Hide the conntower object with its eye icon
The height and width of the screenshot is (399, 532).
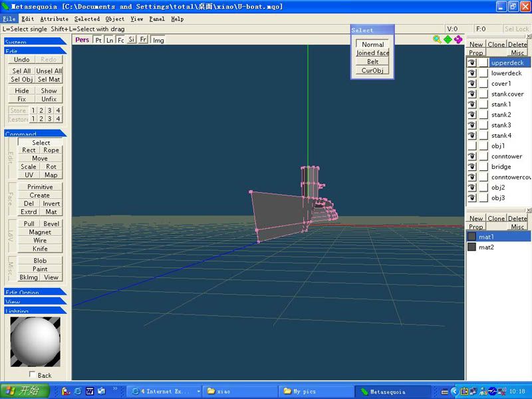click(471, 156)
